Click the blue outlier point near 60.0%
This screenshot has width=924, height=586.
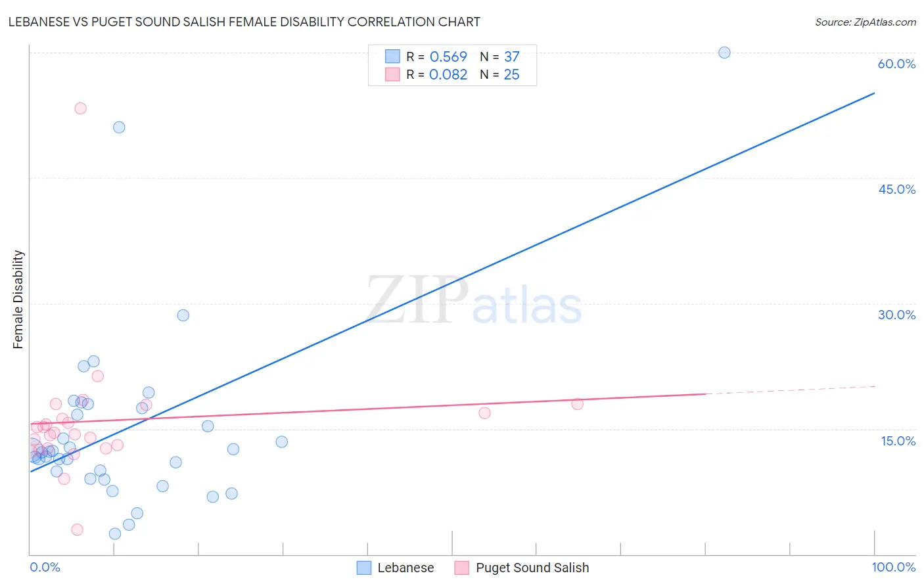724,53
